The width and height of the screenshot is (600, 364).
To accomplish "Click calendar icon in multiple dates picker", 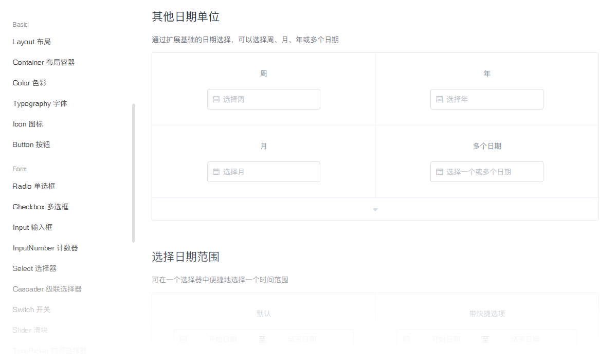I will (439, 172).
